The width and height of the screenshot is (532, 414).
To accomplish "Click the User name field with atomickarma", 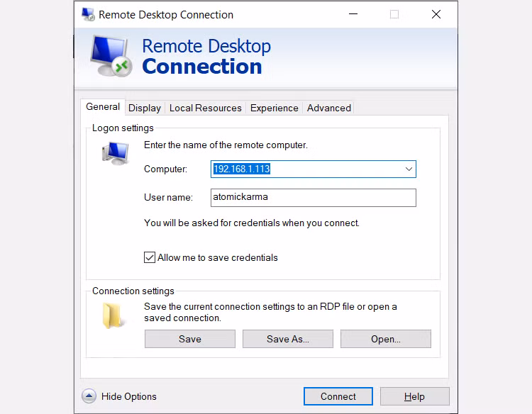I will tap(313, 198).
